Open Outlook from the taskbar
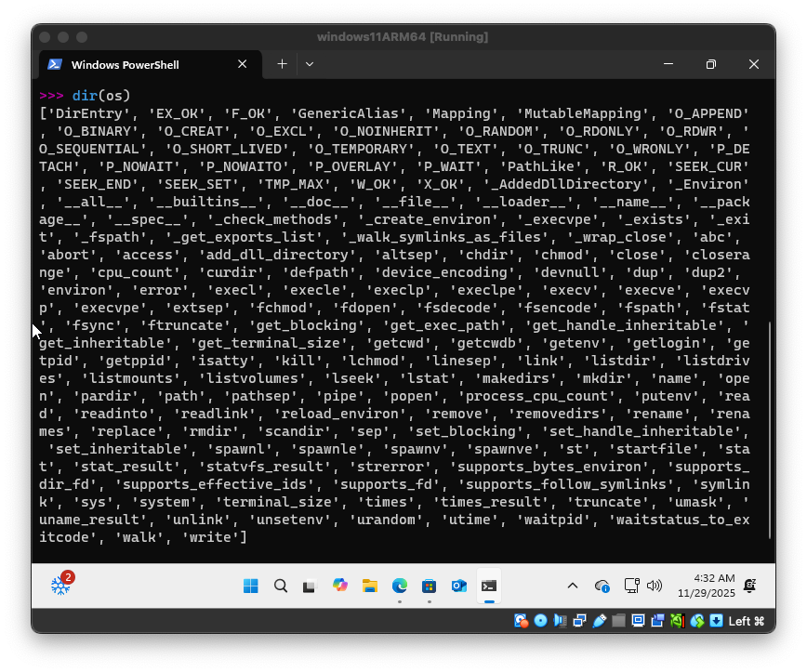This screenshot has width=807, height=672. (458, 586)
